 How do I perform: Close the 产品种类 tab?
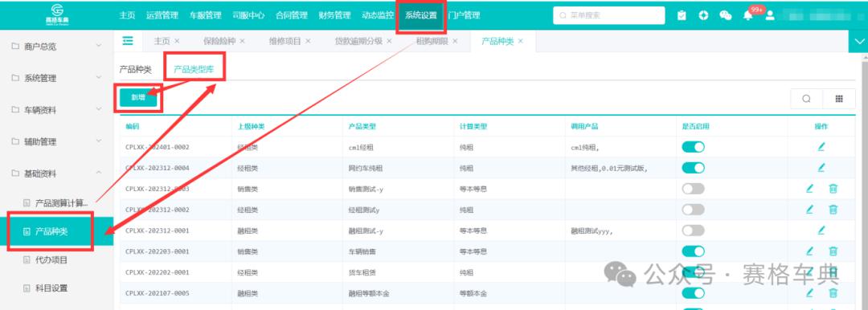tap(520, 41)
